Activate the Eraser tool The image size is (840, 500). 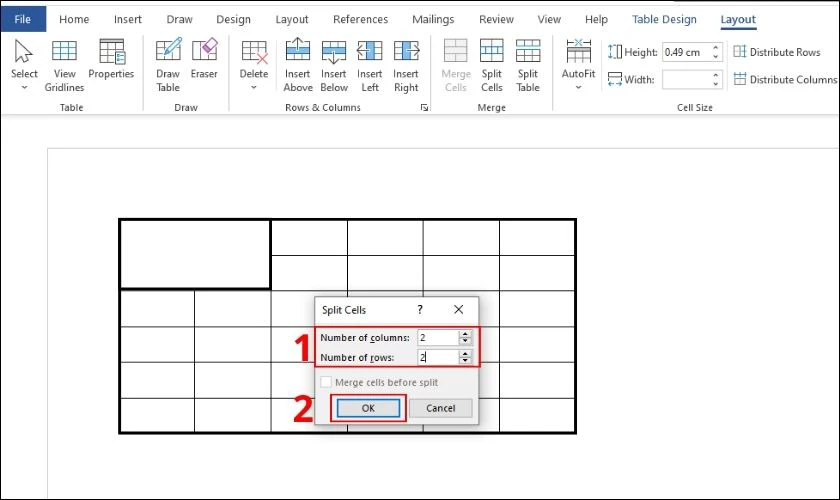pos(204,59)
